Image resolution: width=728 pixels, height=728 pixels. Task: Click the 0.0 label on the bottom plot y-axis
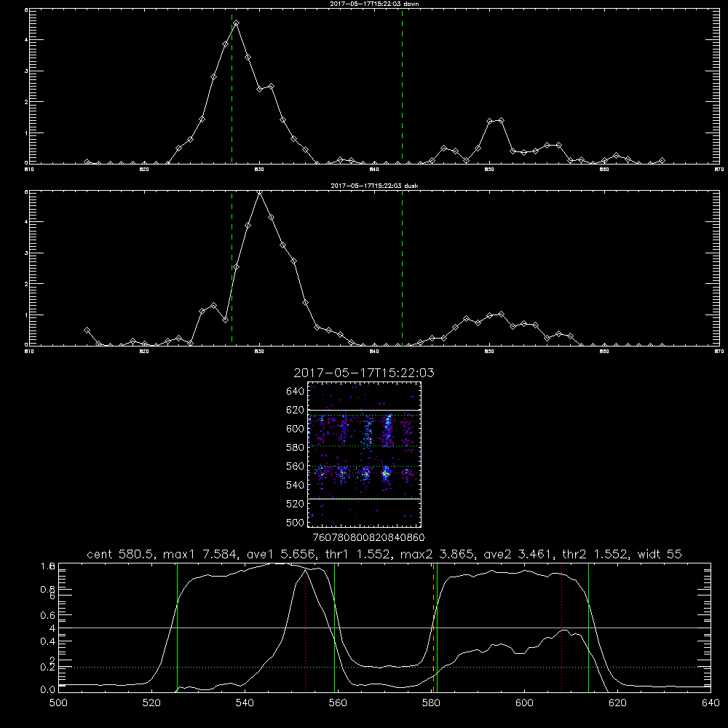(48, 689)
